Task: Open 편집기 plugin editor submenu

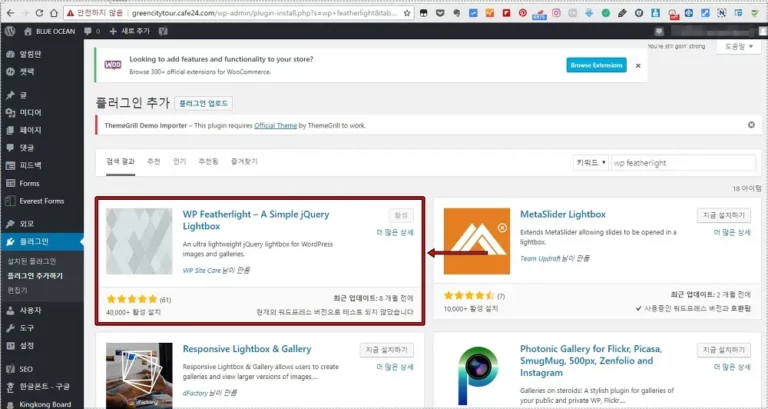Action: tap(17, 290)
